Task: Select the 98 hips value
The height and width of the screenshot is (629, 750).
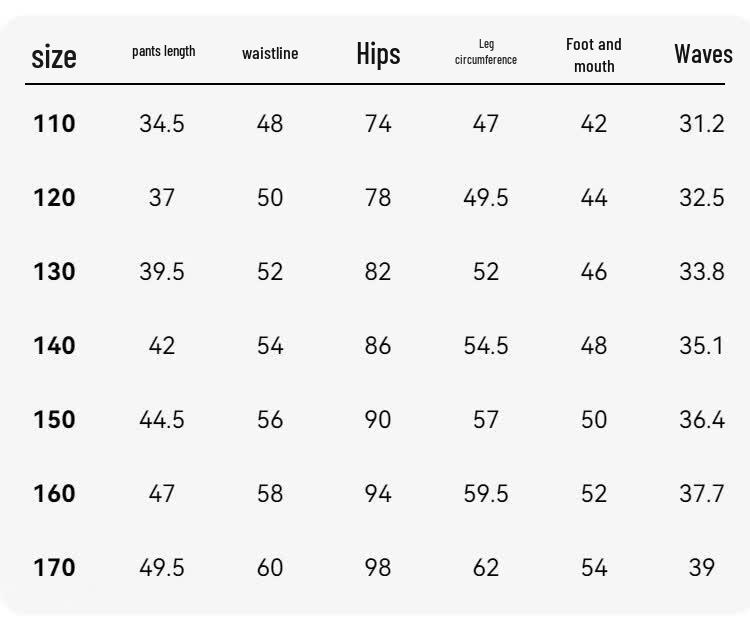Action: 378,567
